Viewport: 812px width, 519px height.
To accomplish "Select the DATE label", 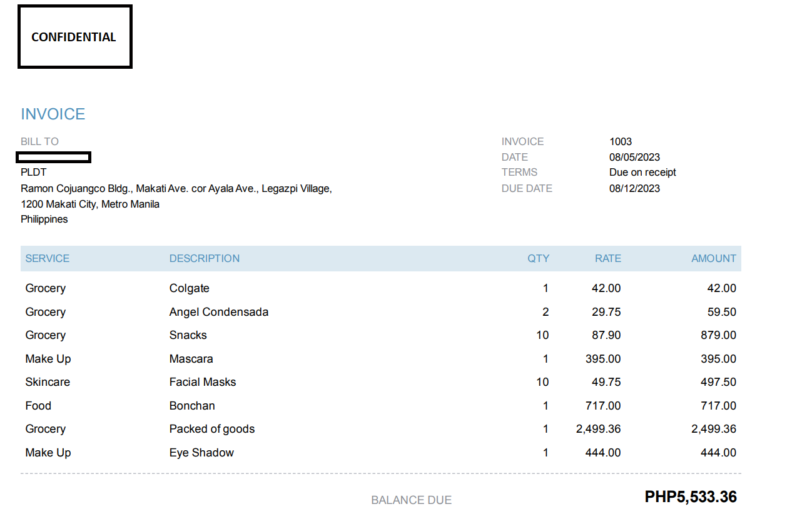I will pos(514,157).
